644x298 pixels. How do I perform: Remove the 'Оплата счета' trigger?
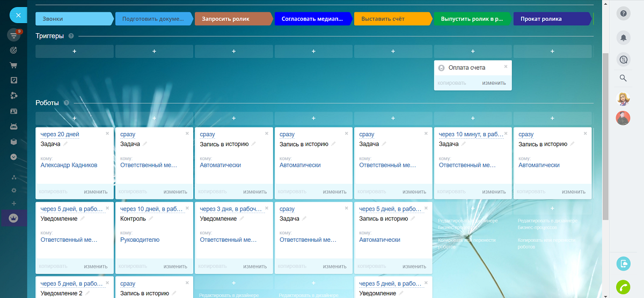pos(506,66)
